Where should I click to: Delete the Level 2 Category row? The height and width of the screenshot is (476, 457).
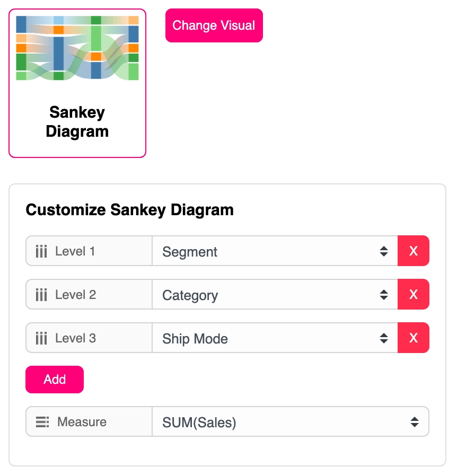(x=413, y=295)
